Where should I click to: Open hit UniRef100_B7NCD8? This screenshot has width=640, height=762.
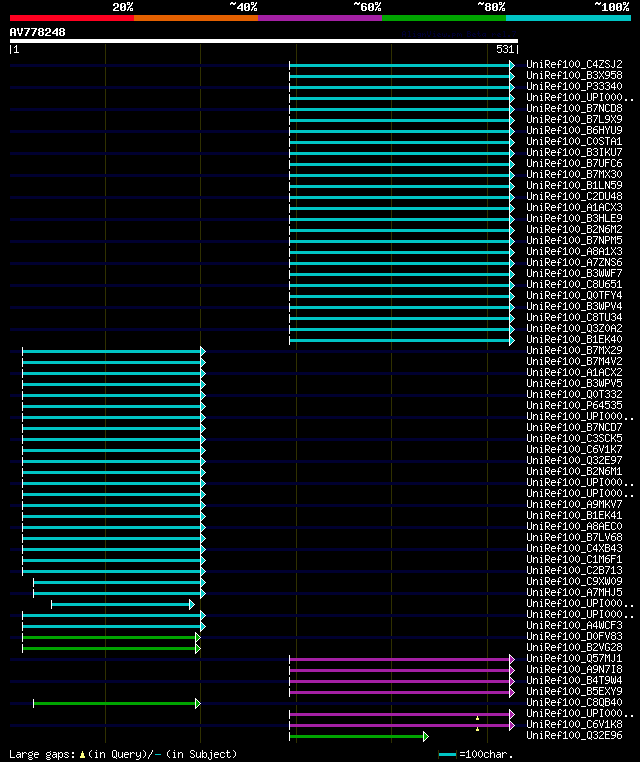coord(574,108)
